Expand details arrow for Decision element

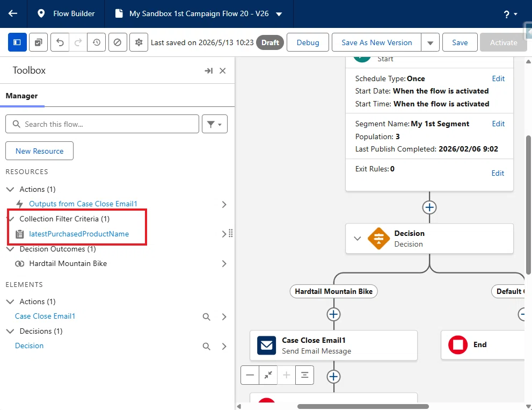pos(224,347)
